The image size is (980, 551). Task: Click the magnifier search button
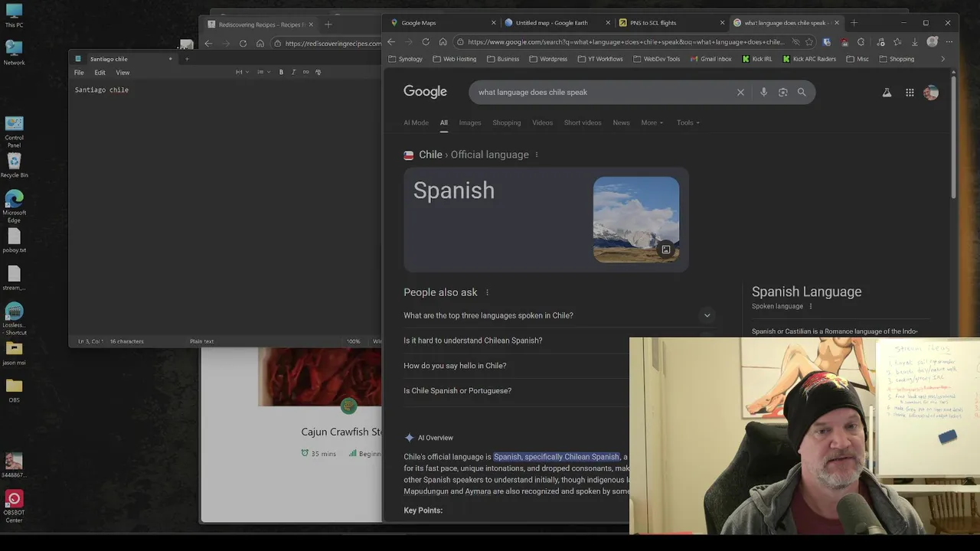click(x=802, y=92)
